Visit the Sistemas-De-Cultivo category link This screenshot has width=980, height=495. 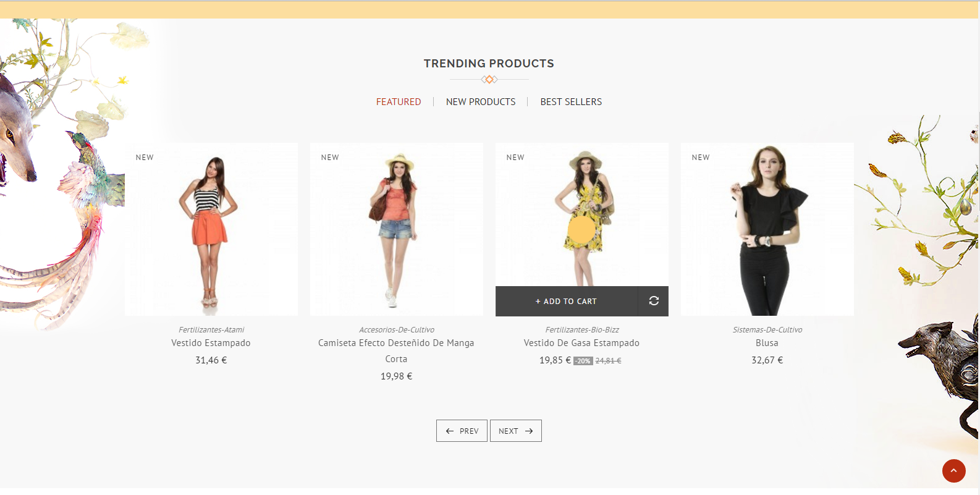[767, 330]
